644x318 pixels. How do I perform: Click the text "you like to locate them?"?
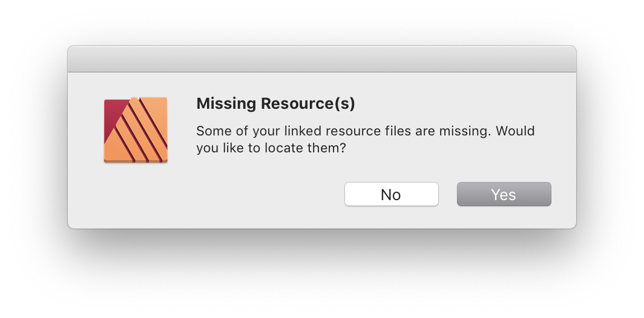tap(271, 148)
